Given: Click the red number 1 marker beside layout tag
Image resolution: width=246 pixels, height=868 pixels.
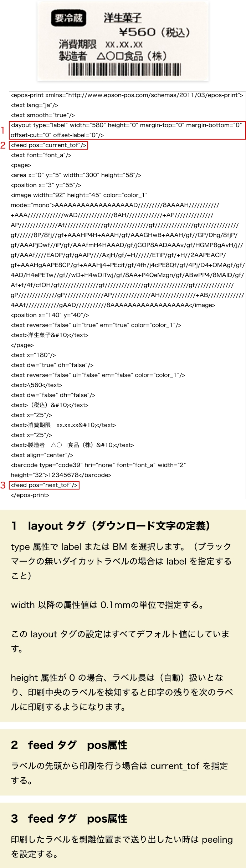Looking at the screenshot, I should point(3,130).
